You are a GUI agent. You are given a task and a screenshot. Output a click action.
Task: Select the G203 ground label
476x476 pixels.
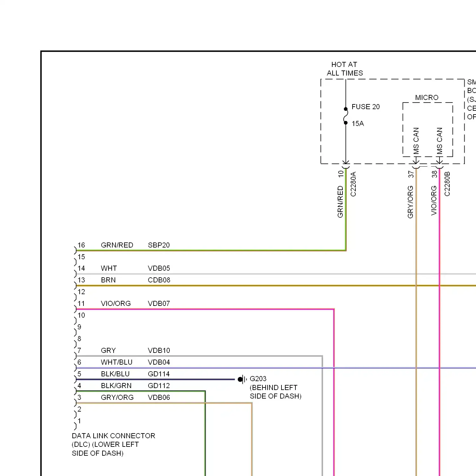[x=258, y=379]
